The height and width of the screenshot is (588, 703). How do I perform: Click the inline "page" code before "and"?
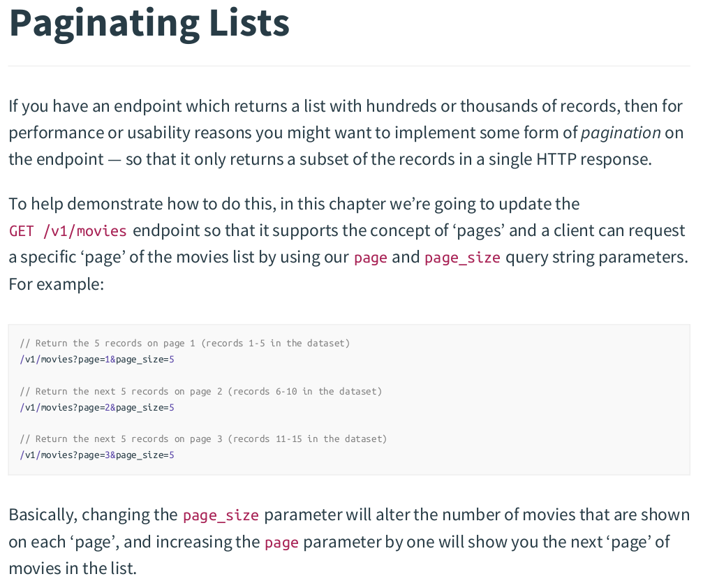370,258
